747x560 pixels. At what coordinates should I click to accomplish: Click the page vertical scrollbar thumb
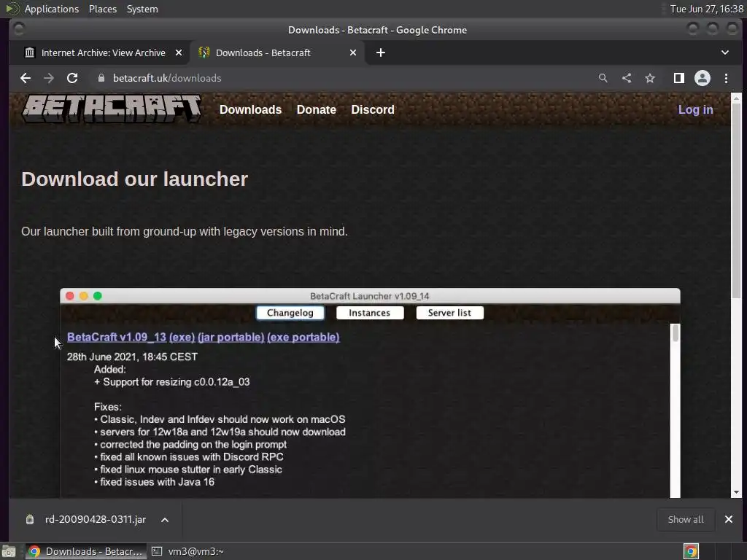[737, 200]
